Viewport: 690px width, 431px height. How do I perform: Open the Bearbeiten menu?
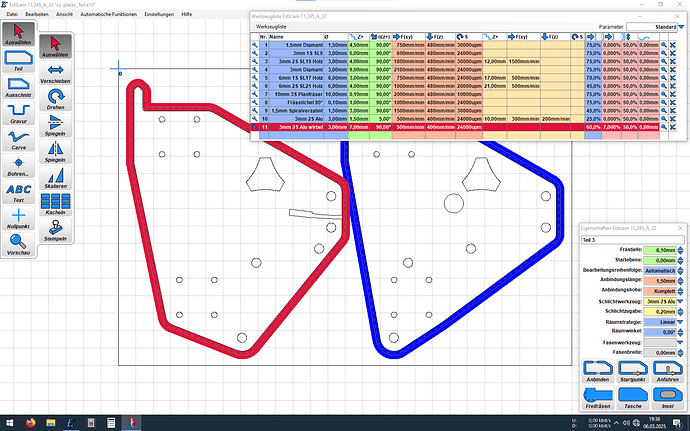[37, 14]
